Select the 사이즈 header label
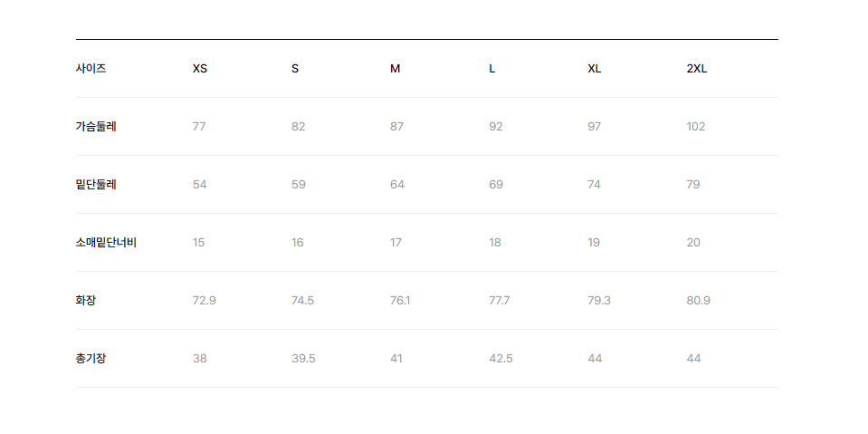The width and height of the screenshot is (868, 434). pyautogui.click(x=91, y=69)
